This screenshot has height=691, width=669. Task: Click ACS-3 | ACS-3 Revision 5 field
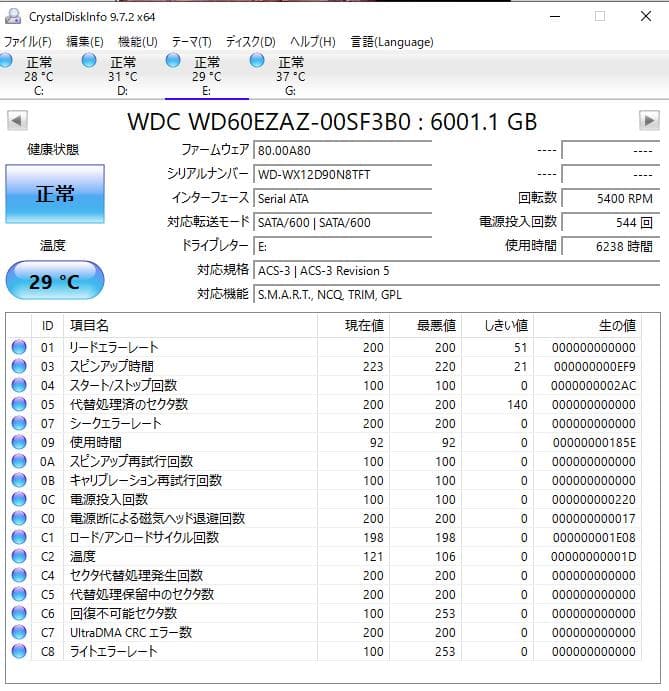pyautogui.click(x=457, y=271)
